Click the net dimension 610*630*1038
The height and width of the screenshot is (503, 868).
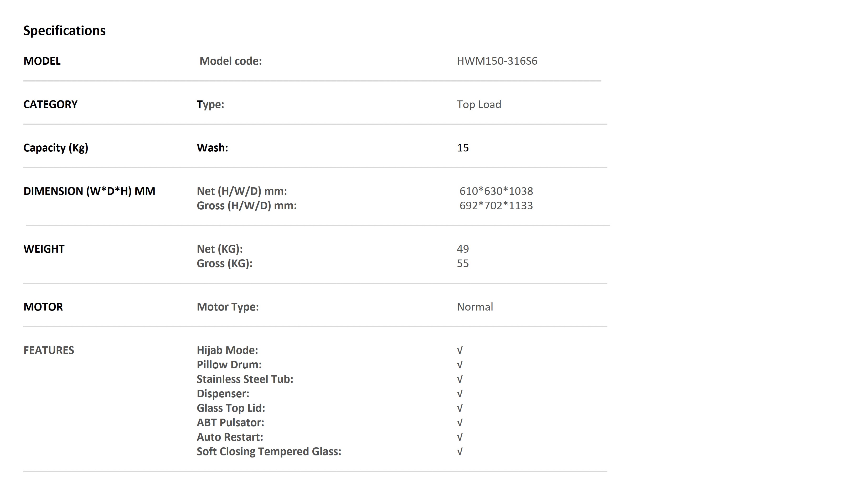[x=496, y=191]
